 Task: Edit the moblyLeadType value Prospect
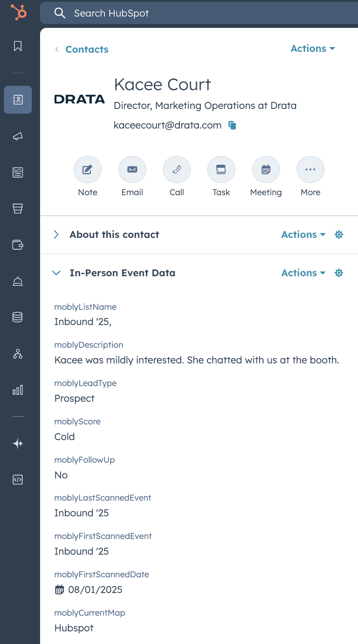click(74, 399)
